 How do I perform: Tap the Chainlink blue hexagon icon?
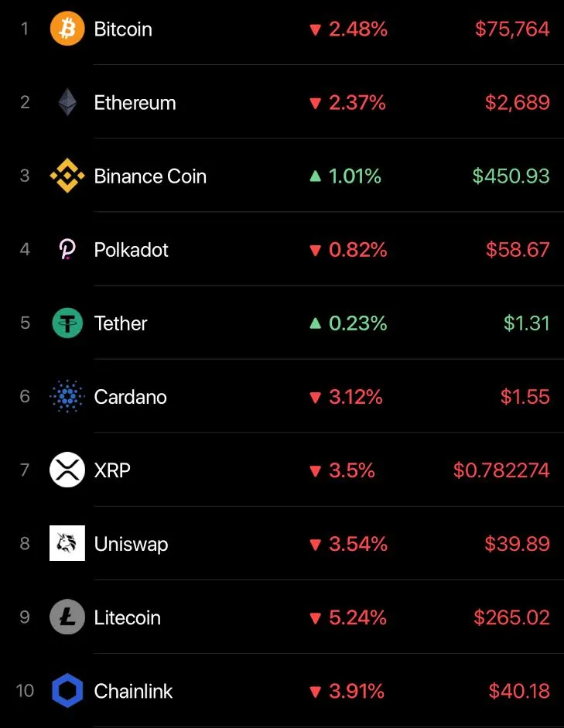point(67,690)
